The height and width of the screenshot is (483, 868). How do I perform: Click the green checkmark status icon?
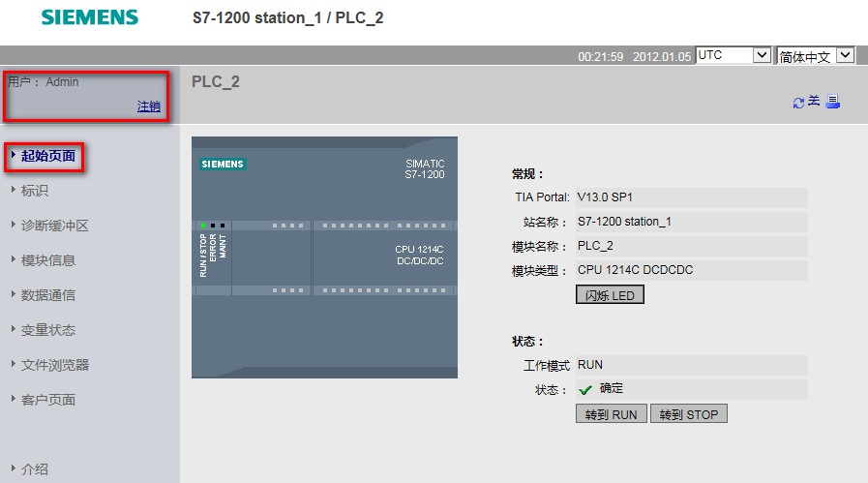point(585,390)
